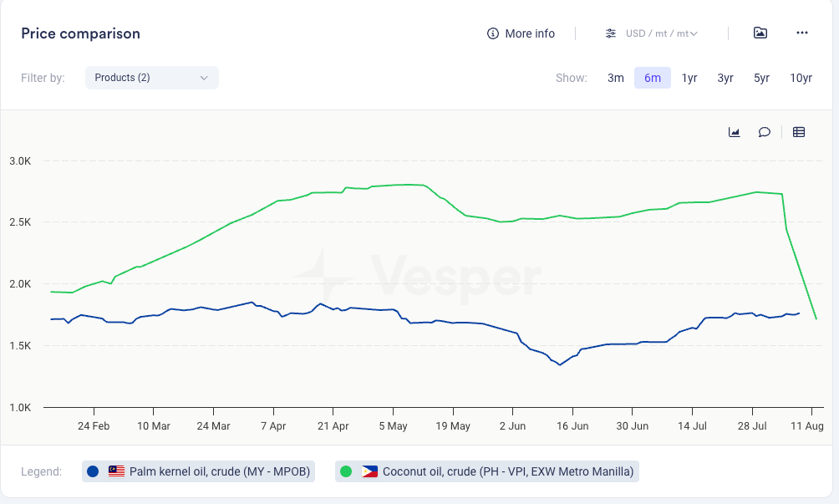The image size is (839, 504).
Task: Open the Products (2) filter dropdown
Action: click(x=151, y=78)
